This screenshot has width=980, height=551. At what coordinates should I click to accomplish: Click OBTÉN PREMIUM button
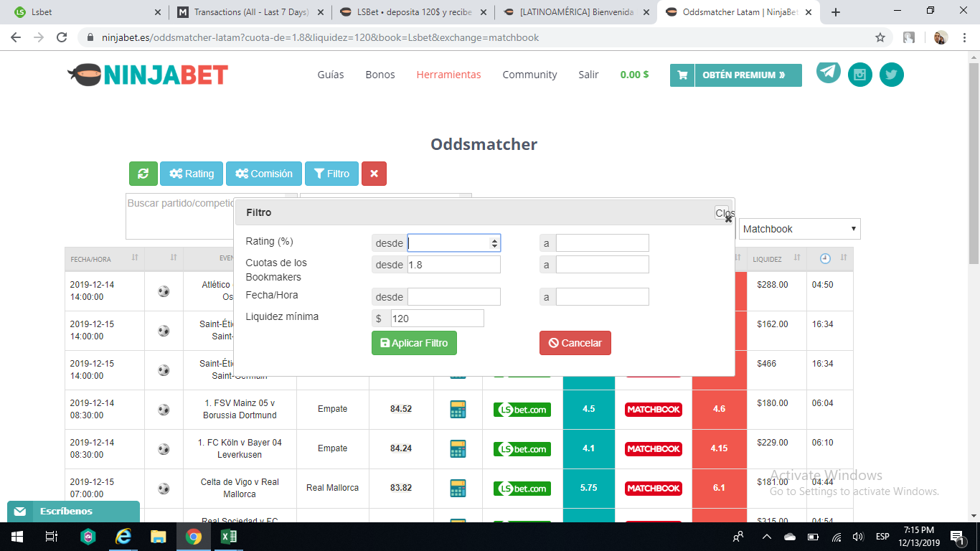pos(748,75)
